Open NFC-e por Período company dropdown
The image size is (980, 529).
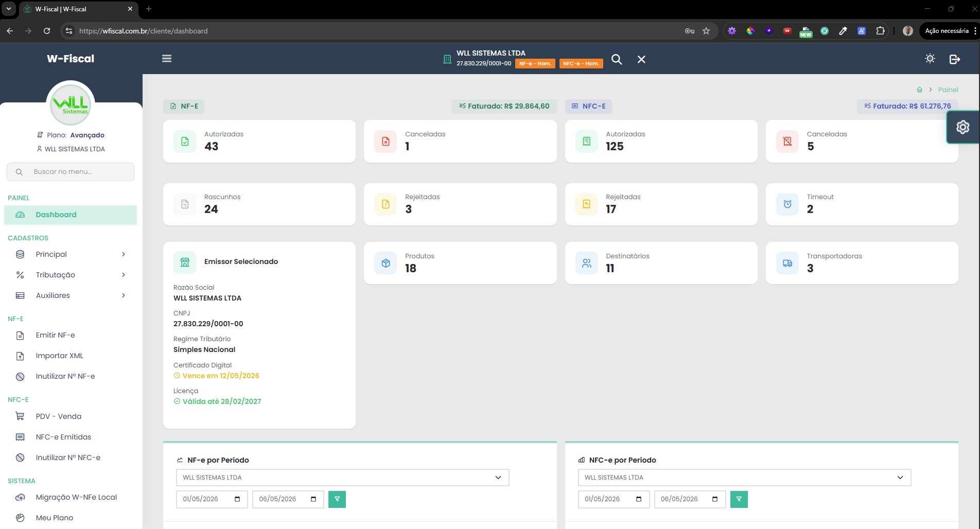(744, 478)
